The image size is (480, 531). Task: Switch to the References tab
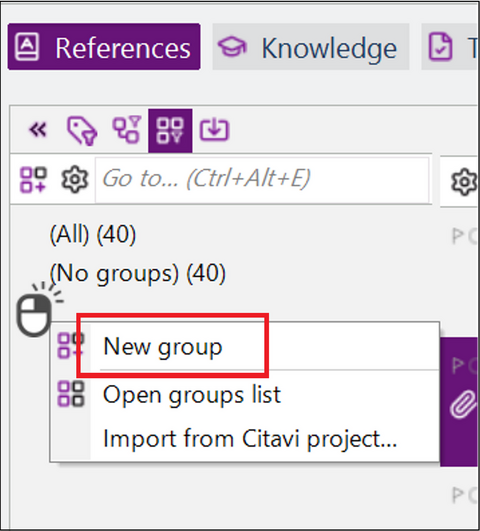pos(104,47)
